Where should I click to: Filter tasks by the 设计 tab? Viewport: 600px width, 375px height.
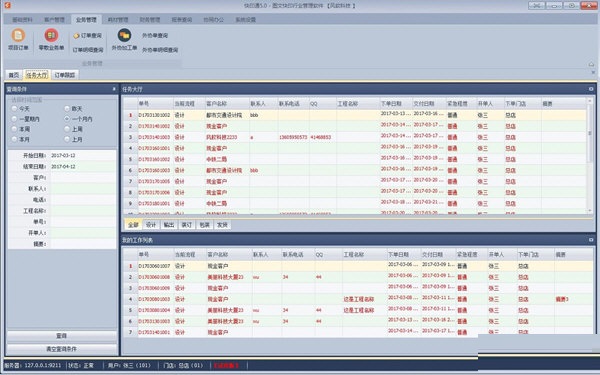[151, 225]
